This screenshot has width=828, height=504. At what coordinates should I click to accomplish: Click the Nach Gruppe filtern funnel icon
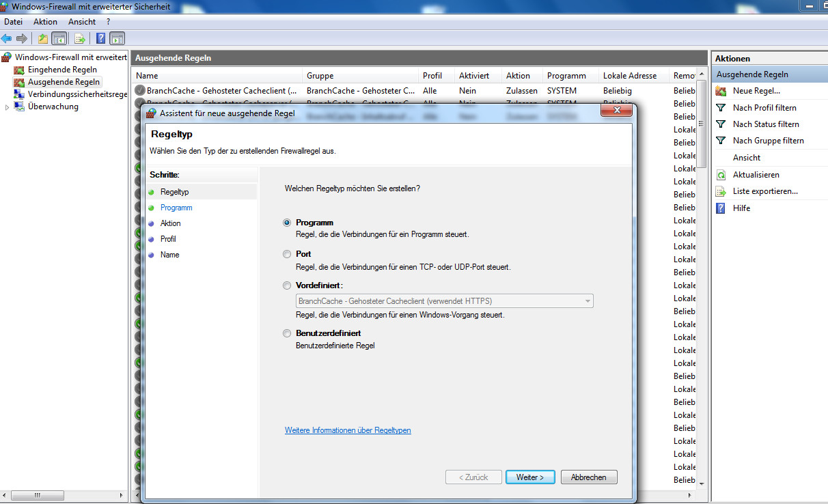(721, 141)
